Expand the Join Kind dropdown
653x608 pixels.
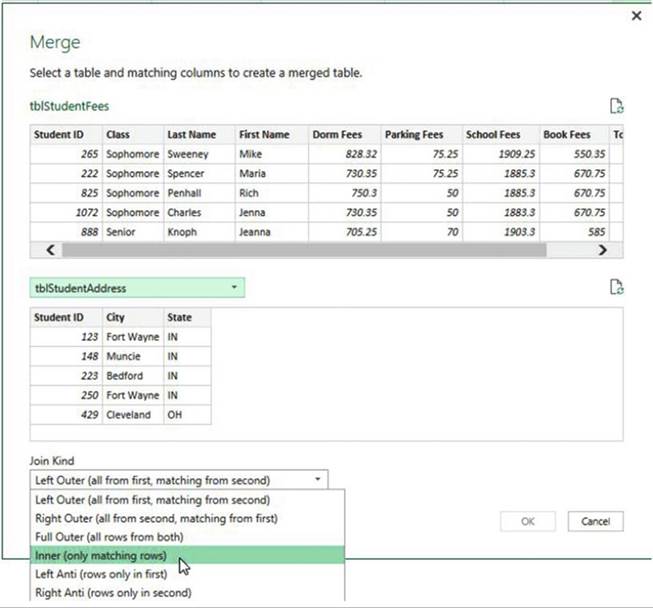(x=318, y=480)
